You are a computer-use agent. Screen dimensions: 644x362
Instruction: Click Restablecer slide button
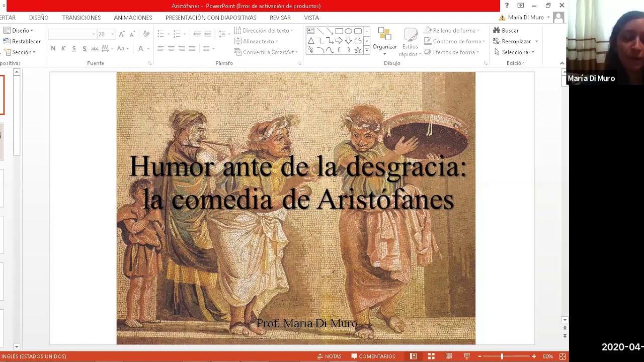(22, 41)
